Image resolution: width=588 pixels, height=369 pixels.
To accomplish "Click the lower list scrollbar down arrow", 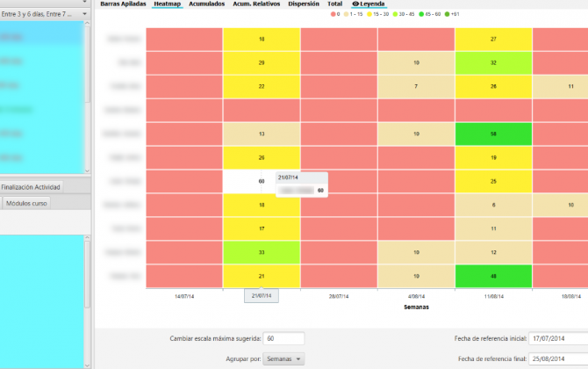I will [x=87, y=365].
